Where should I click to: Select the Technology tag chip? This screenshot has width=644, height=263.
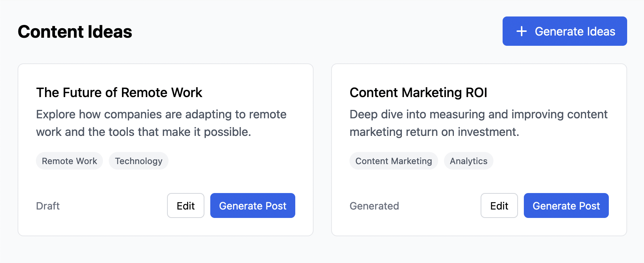[x=138, y=161]
